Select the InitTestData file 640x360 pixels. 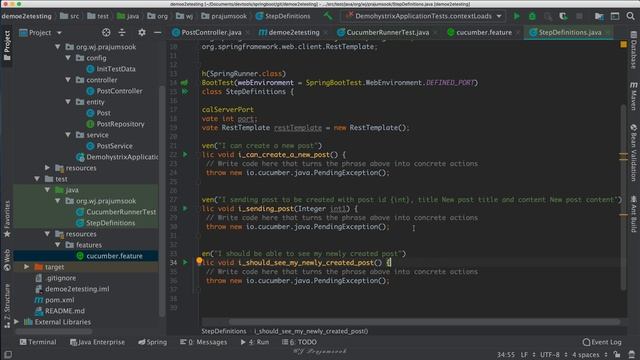tap(116, 69)
